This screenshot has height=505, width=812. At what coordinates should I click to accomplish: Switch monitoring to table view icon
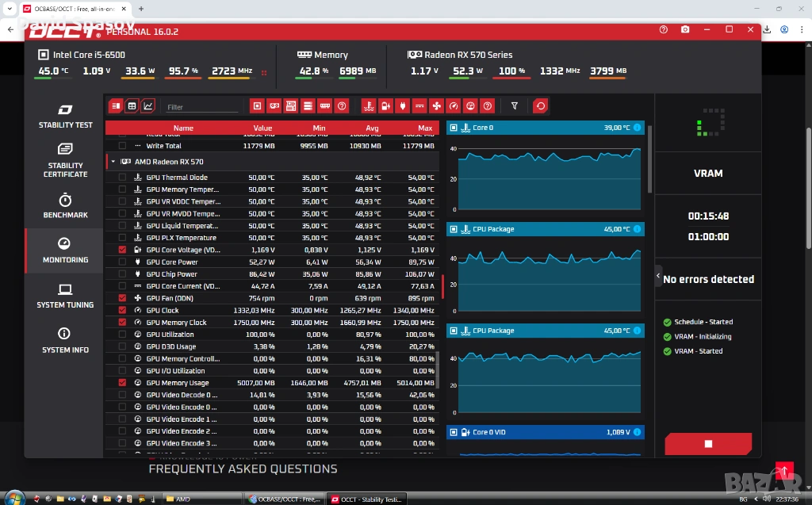click(132, 105)
